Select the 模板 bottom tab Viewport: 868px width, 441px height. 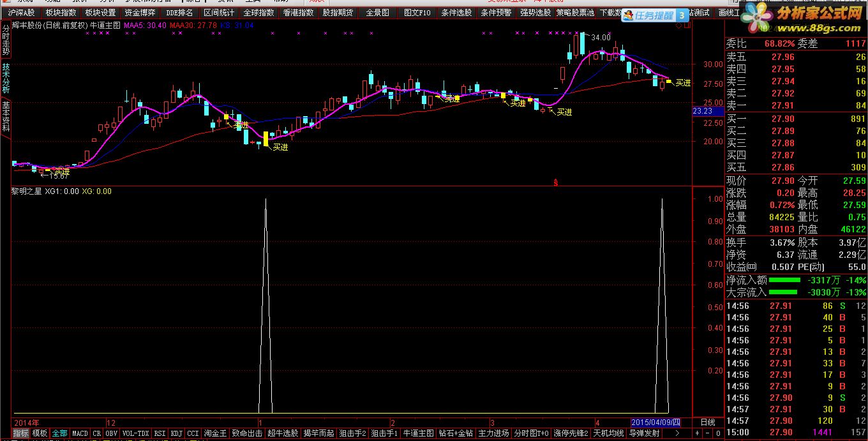(40, 433)
